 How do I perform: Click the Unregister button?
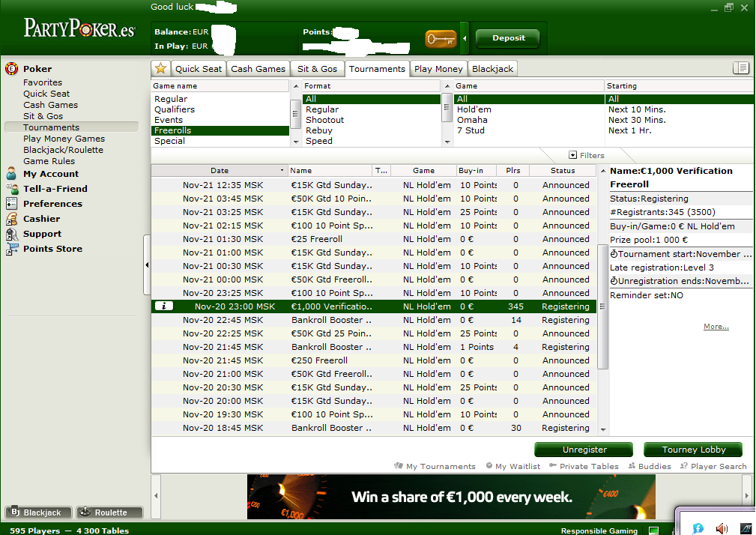(584, 450)
